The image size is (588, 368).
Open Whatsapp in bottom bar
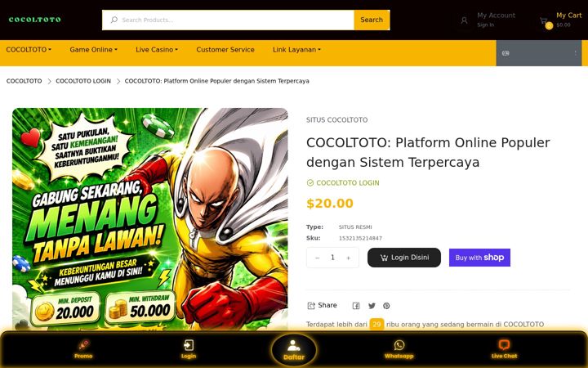pyautogui.click(x=399, y=349)
